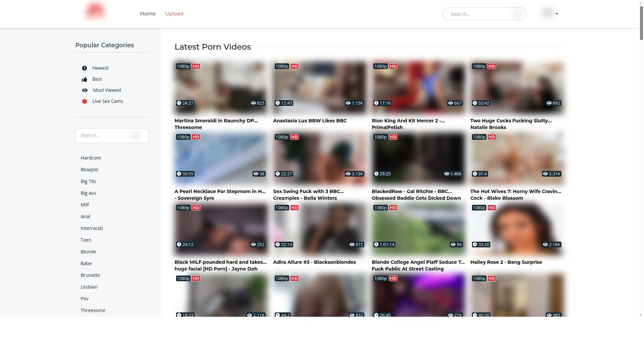Open the Interracial category
Image resolution: width=644 pixels, height=362 pixels.
tap(92, 228)
